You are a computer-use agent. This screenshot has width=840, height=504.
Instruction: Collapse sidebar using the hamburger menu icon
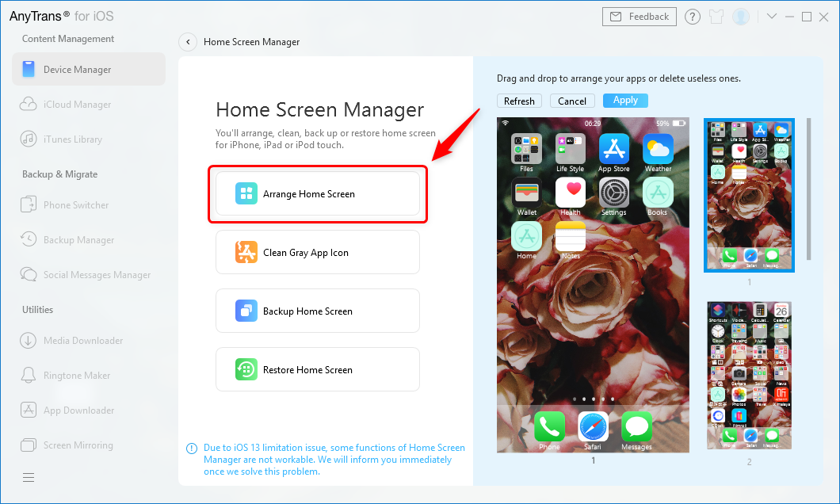(29, 477)
